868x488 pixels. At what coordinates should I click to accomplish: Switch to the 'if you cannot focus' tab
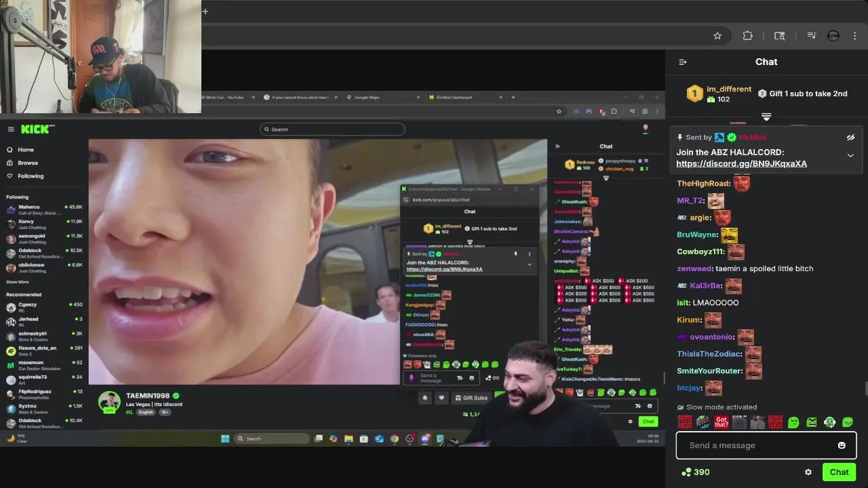click(299, 98)
